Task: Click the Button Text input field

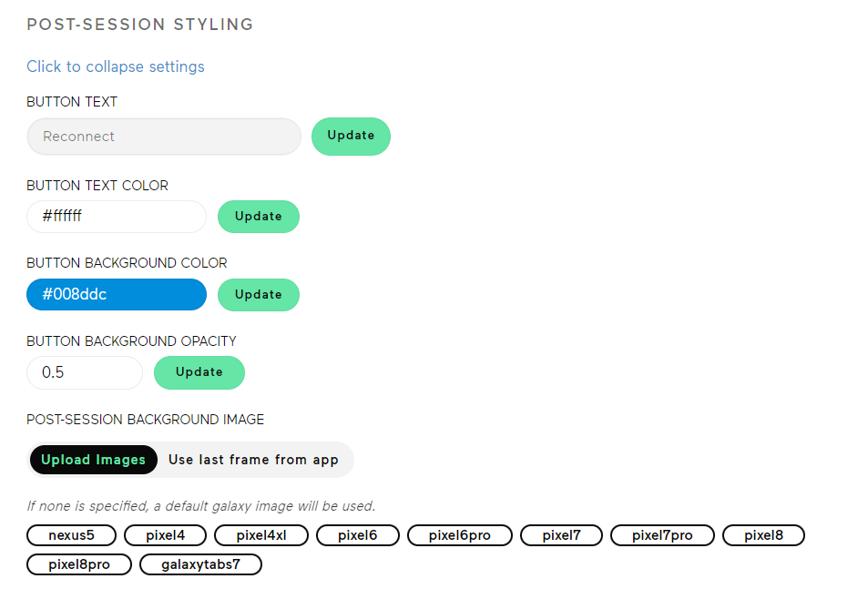Action: 164,137
